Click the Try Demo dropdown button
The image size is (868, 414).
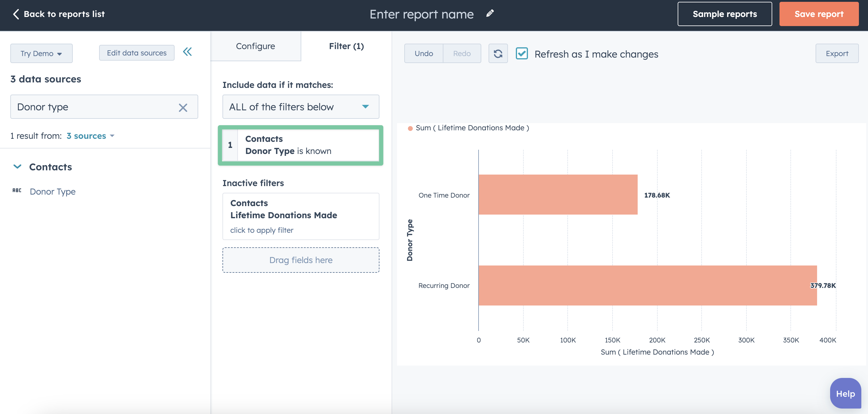[x=42, y=52]
